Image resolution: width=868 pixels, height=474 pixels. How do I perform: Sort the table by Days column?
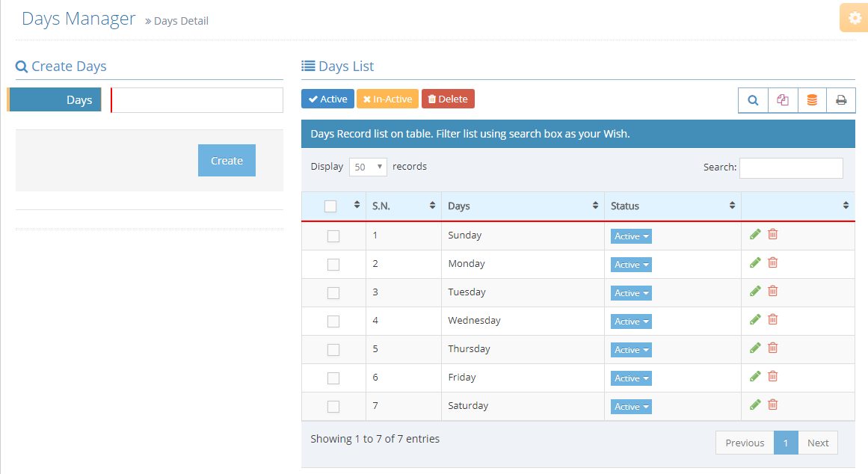tap(522, 206)
